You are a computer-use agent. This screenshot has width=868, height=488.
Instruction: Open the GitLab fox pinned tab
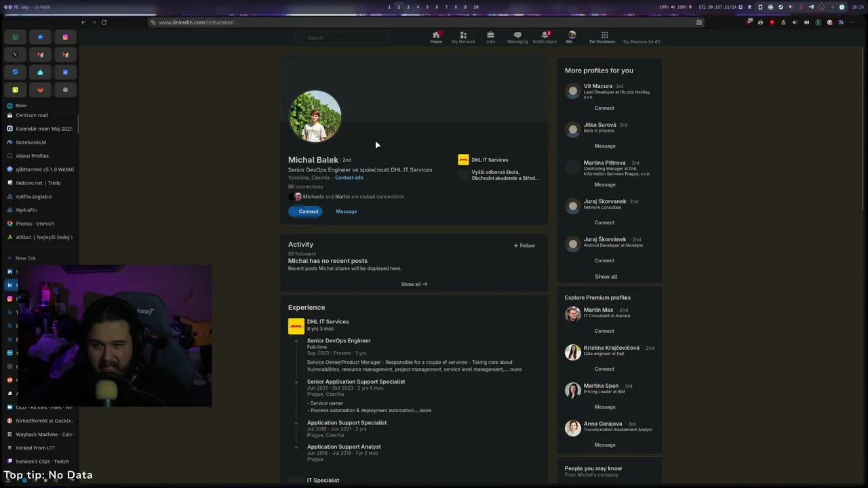(40, 90)
